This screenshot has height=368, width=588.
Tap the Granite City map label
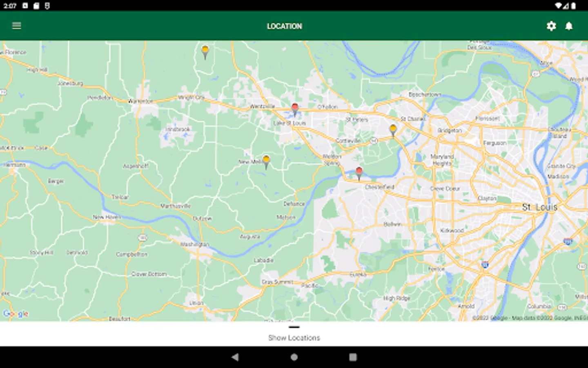coord(561,166)
